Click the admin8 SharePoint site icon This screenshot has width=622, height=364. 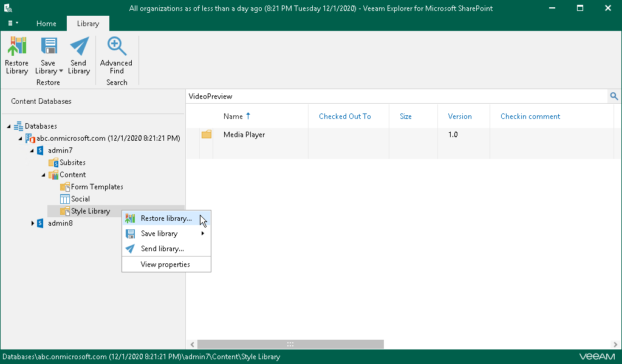click(40, 223)
